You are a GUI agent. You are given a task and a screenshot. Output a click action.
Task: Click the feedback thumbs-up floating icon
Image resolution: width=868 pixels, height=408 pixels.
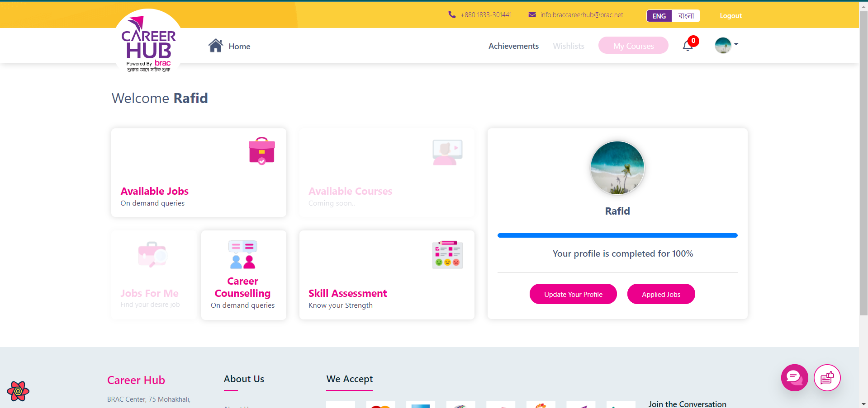tap(827, 377)
